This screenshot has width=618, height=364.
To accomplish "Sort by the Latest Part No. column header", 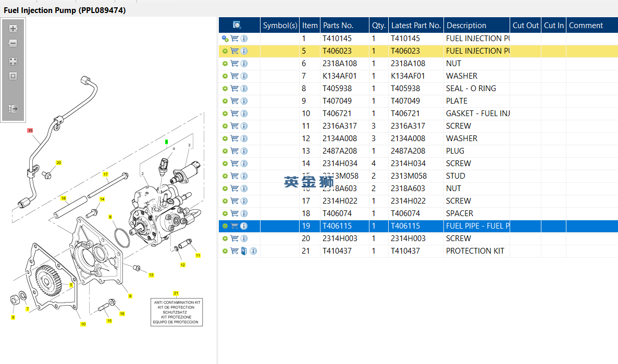I will [416, 25].
